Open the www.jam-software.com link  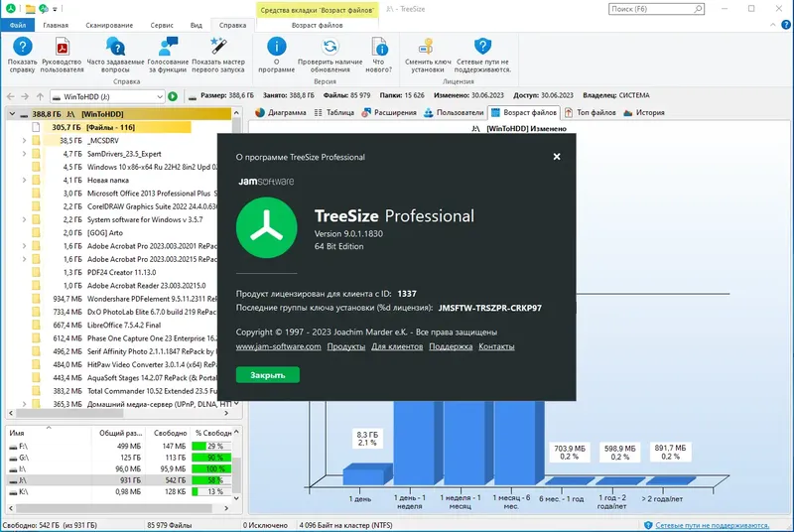279,346
